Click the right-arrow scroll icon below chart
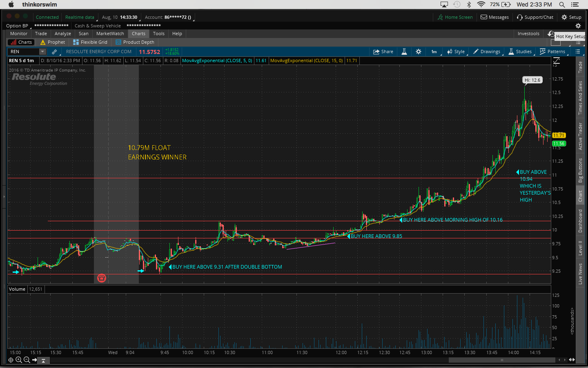Viewport: 588px width, 368px height. (x=35, y=360)
